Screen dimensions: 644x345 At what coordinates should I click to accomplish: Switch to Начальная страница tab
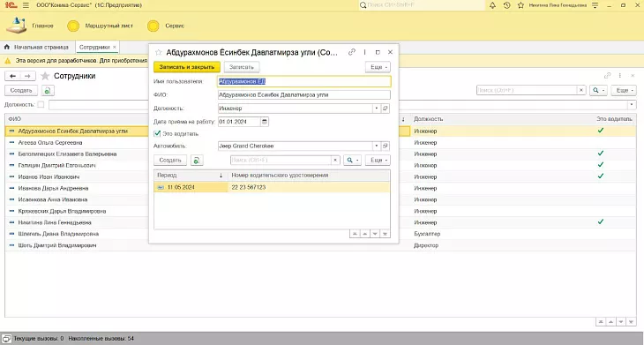pos(36,48)
